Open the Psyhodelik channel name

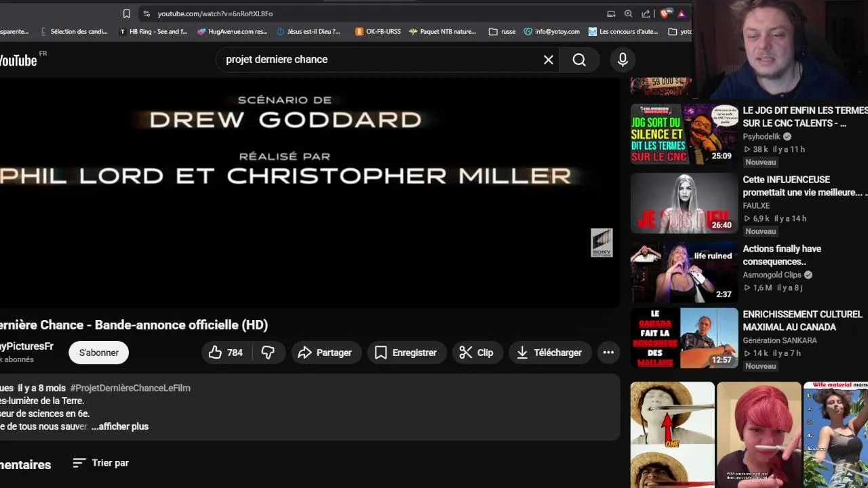[x=762, y=136]
